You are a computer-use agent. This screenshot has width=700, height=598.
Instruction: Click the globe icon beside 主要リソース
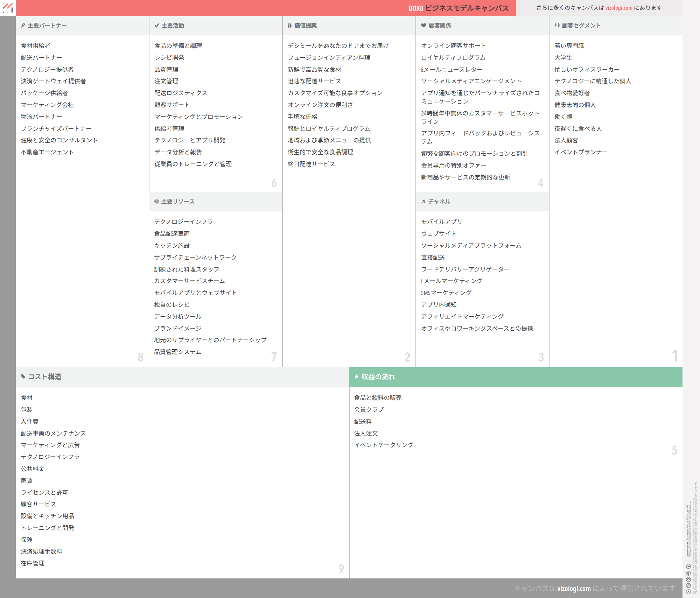pyautogui.click(x=156, y=202)
